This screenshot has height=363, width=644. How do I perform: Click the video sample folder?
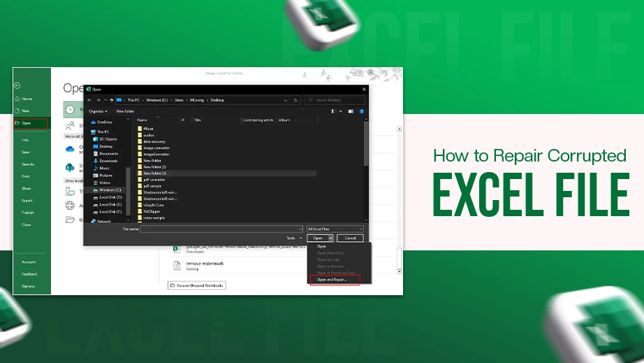point(151,218)
